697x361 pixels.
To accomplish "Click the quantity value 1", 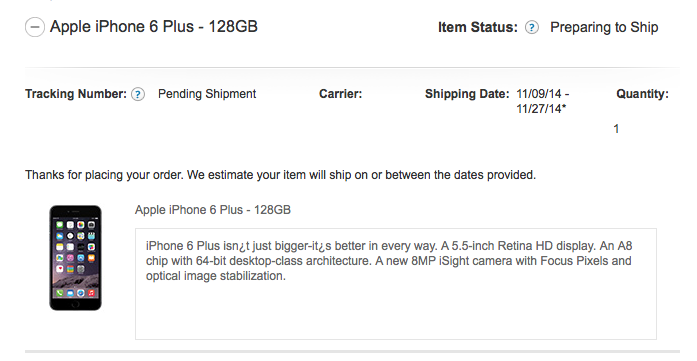I will point(616,129).
